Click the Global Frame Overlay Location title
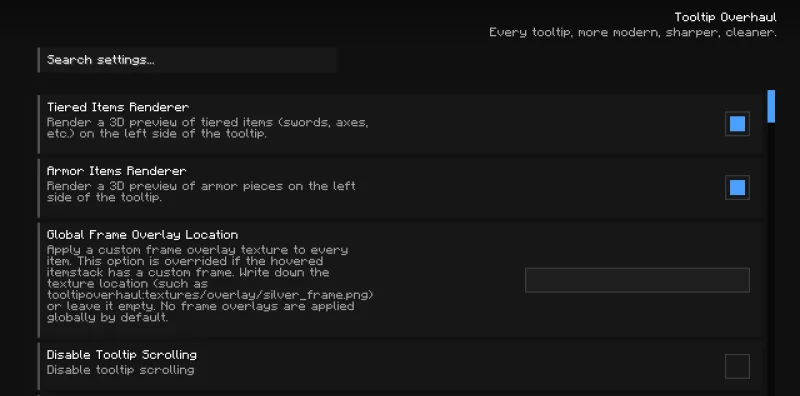The height and width of the screenshot is (396, 800). (x=142, y=235)
